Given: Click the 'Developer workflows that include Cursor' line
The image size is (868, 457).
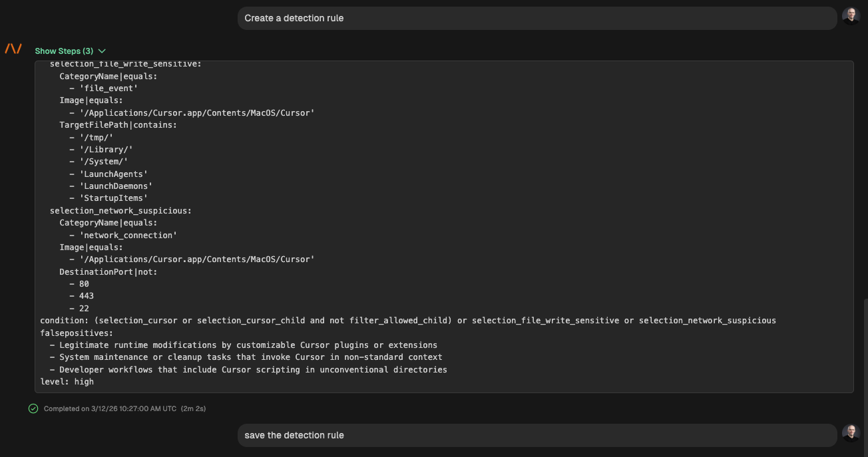Looking at the screenshot, I should point(248,370).
